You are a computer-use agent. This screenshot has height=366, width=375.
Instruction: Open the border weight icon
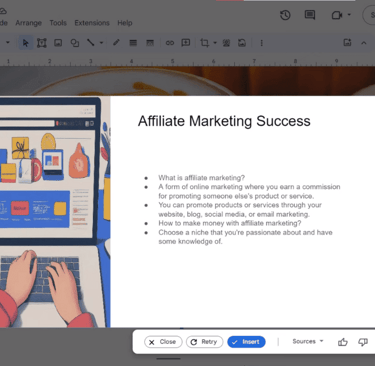pos(133,43)
